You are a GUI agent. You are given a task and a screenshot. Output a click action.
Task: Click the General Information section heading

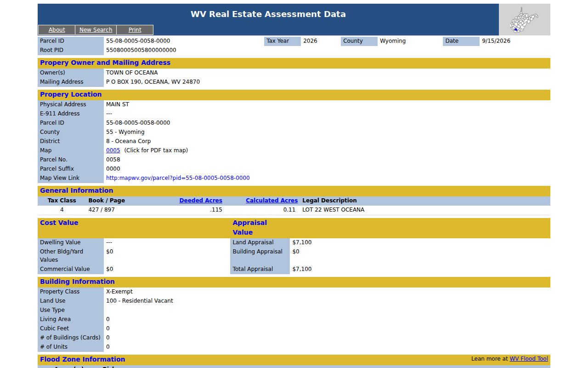76,190
